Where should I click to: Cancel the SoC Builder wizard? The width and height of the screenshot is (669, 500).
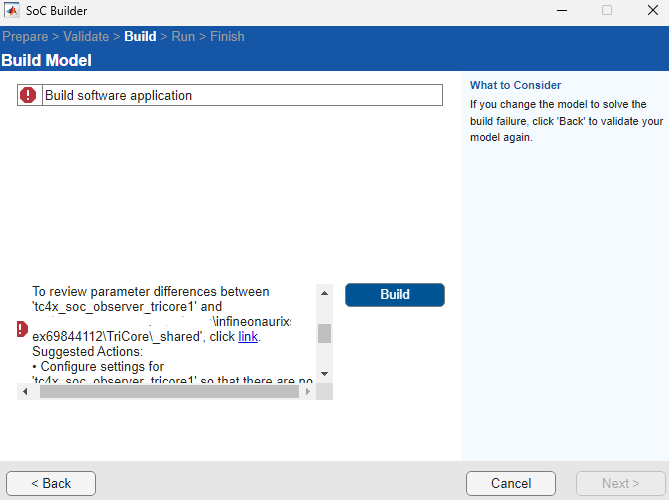[510, 483]
